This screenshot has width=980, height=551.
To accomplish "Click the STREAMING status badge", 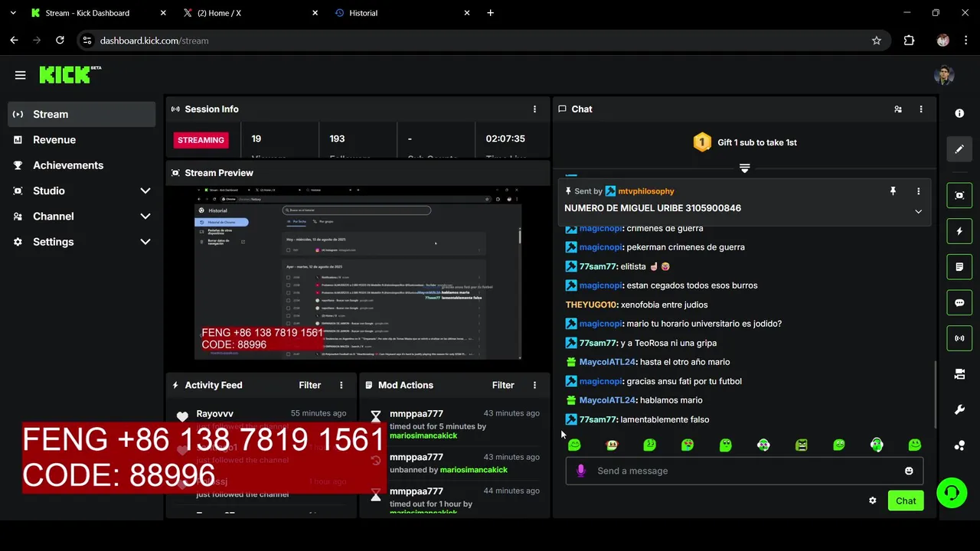I will pyautogui.click(x=201, y=140).
